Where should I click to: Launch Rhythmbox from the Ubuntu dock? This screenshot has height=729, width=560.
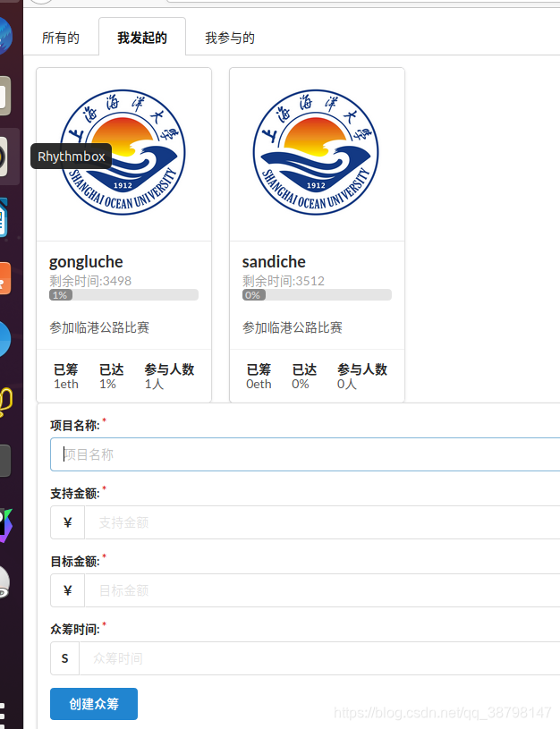coord(4,157)
